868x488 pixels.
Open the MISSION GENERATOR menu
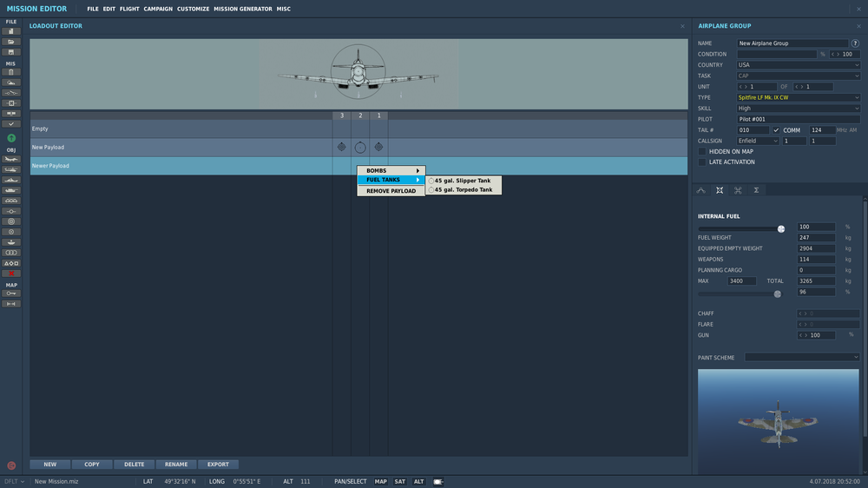click(x=243, y=9)
